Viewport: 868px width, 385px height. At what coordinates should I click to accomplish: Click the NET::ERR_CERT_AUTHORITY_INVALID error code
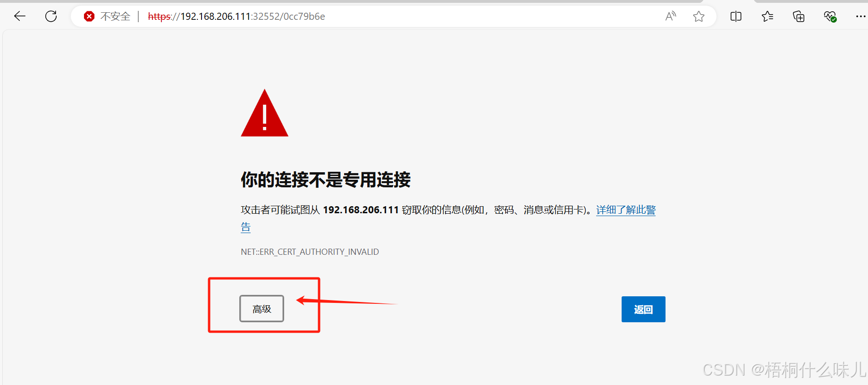click(x=310, y=252)
